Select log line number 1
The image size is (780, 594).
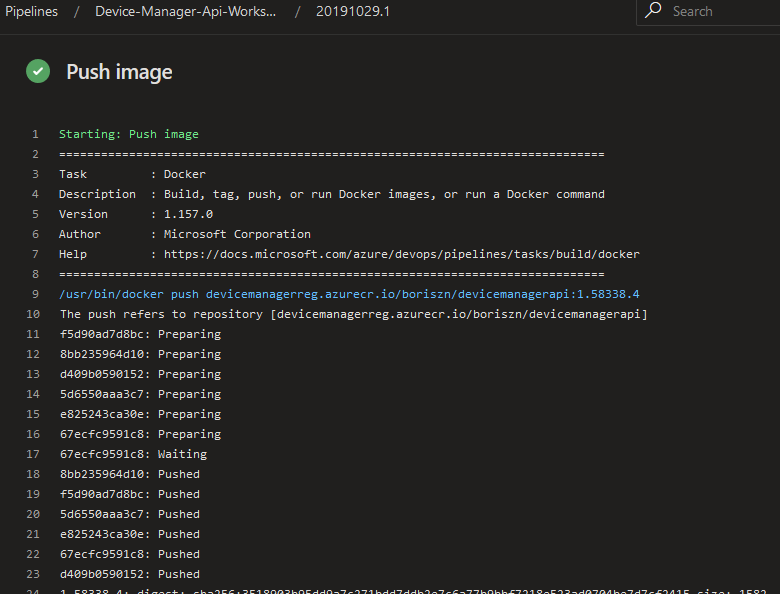point(35,134)
